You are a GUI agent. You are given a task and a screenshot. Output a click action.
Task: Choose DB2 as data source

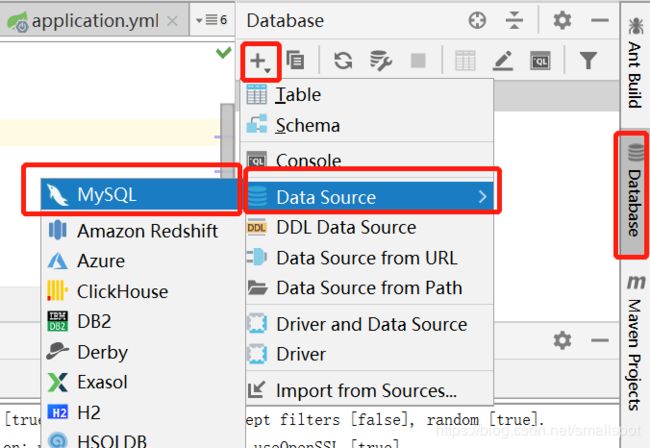click(x=142, y=322)
